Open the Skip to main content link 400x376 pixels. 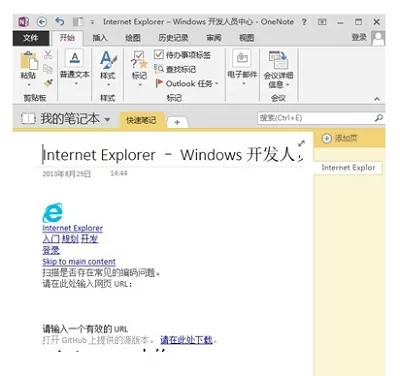click(79, 262)
